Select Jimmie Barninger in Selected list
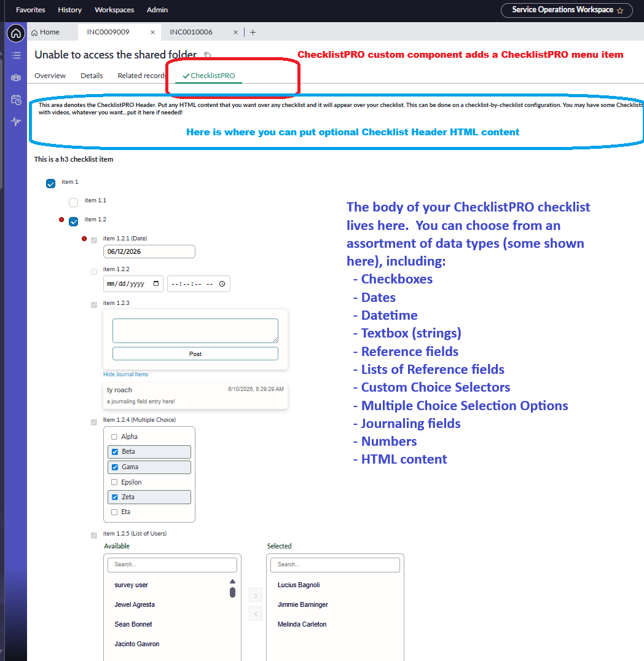Viewport: 644px width, 661px height. [303, 604]
